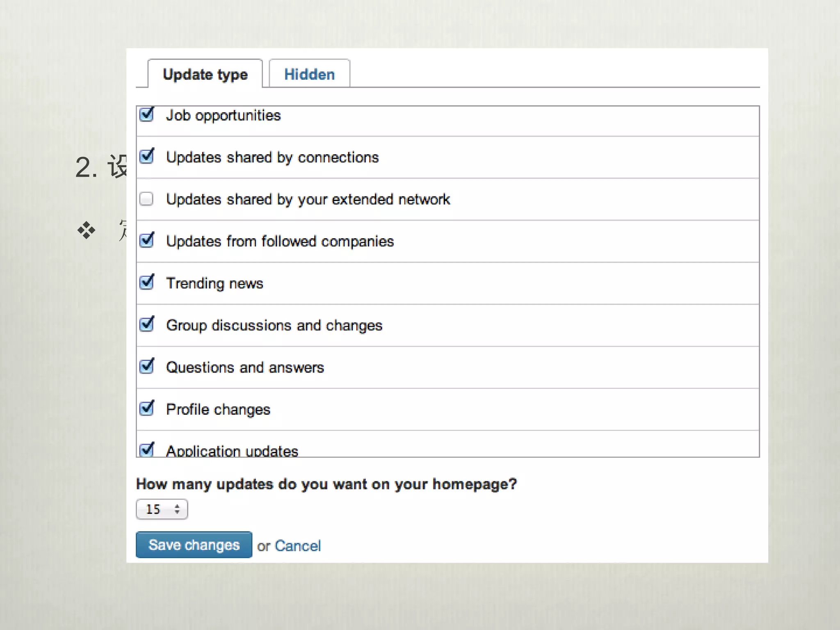Switch to the Hidden tab
Viewport: 840px width, 630px height.
coord(309,74)
